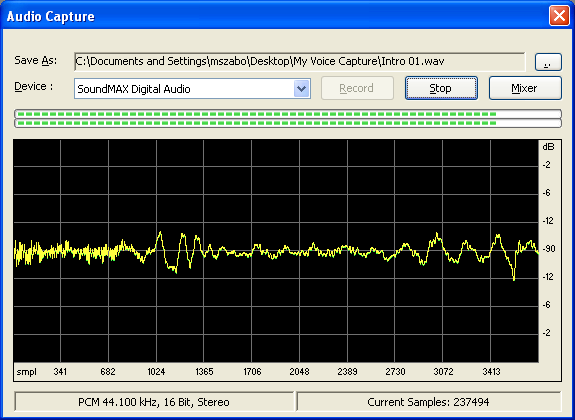
Task: Click the Stop recording button
Action: click(441, 88)
